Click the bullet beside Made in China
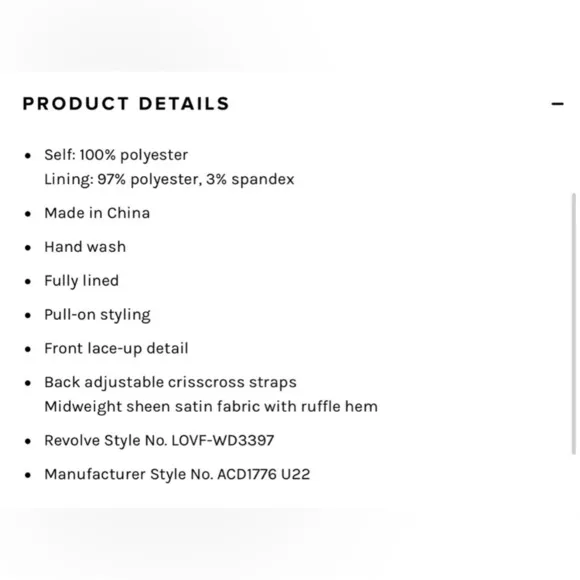580x580 pixels. tap(28, 214)
